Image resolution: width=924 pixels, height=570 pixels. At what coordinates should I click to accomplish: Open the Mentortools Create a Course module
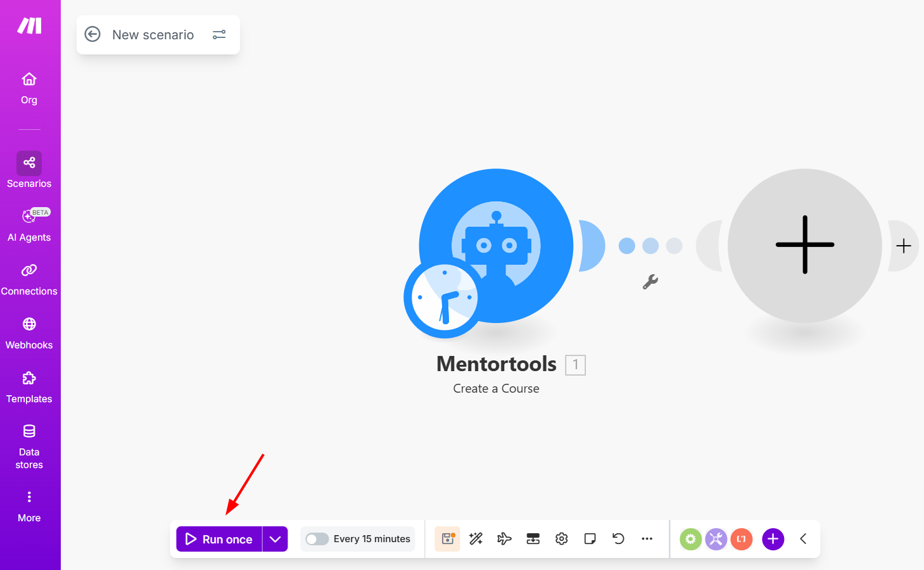[x=497, y=246]
